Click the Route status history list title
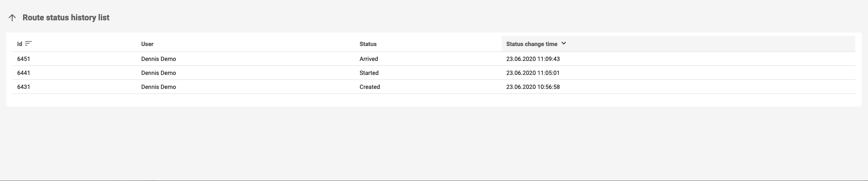Screen dimensions: 868x181 (66, 18)
